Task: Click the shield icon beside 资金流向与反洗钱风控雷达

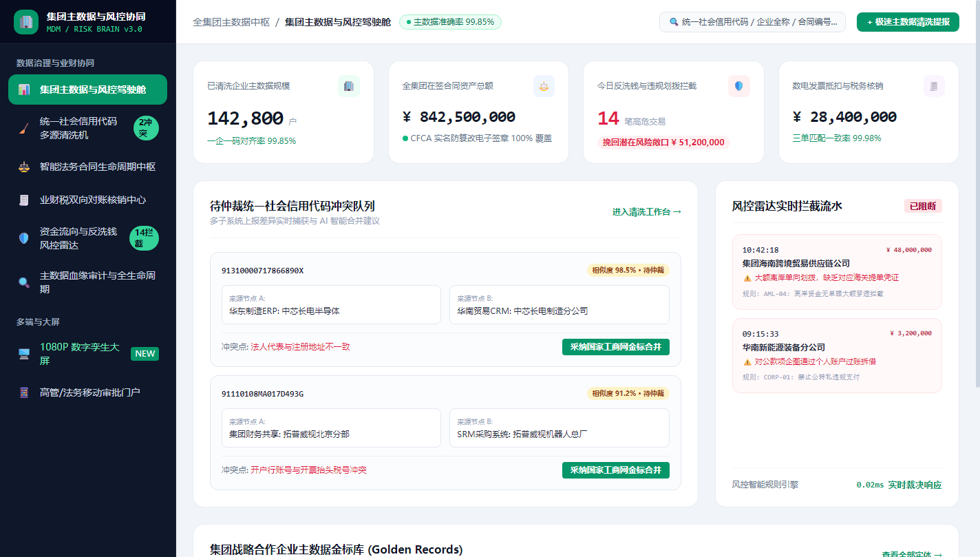Action: pyautogui.click(x=24, y=238)
